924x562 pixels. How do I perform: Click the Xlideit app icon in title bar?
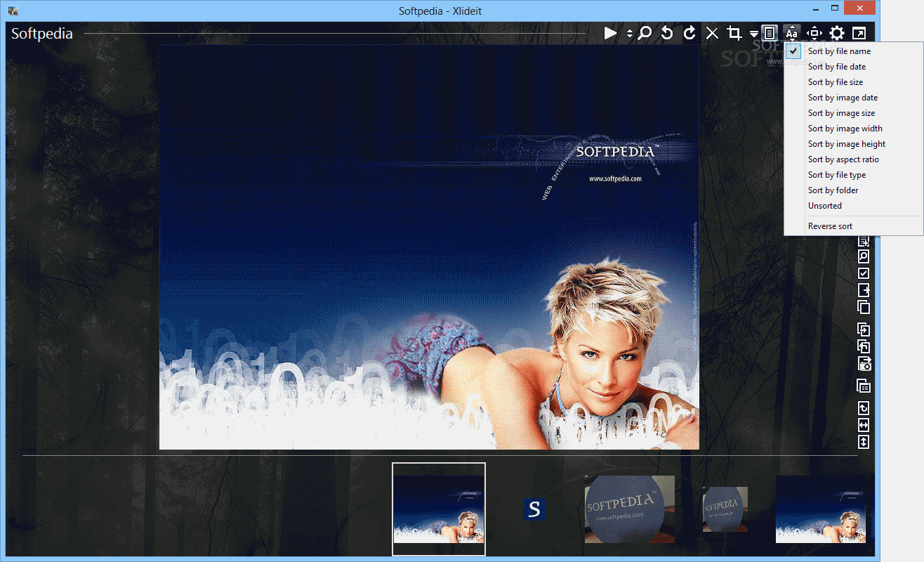point(12,11)
